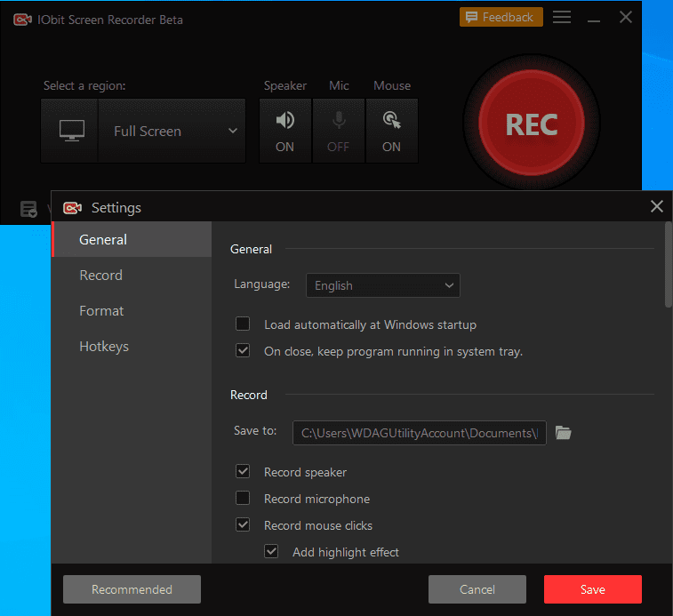Expand the Language dropdown showing English
The image size is (673, 616).
[383, 285]
